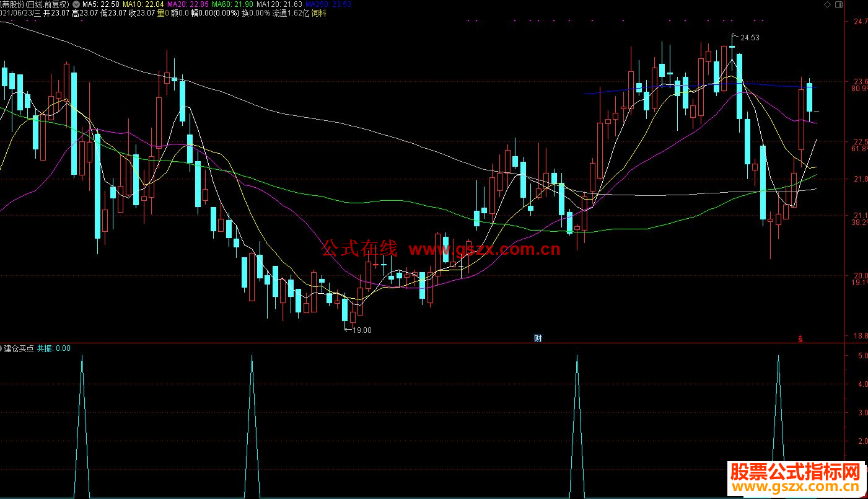This screenshot has height=499, width=868.
Task: Click the 换0.00% turnover value
Action: [256, 13]
